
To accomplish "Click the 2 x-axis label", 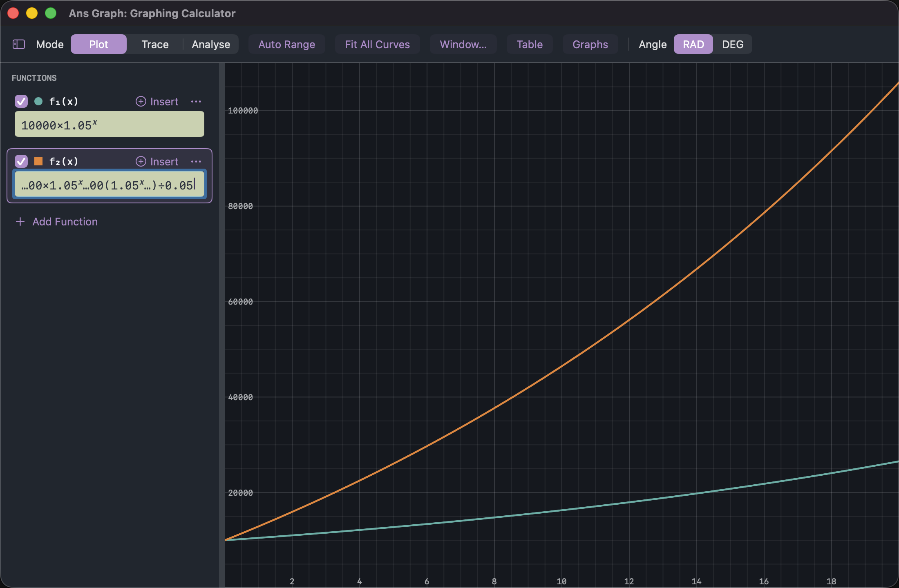I will 292,581.
